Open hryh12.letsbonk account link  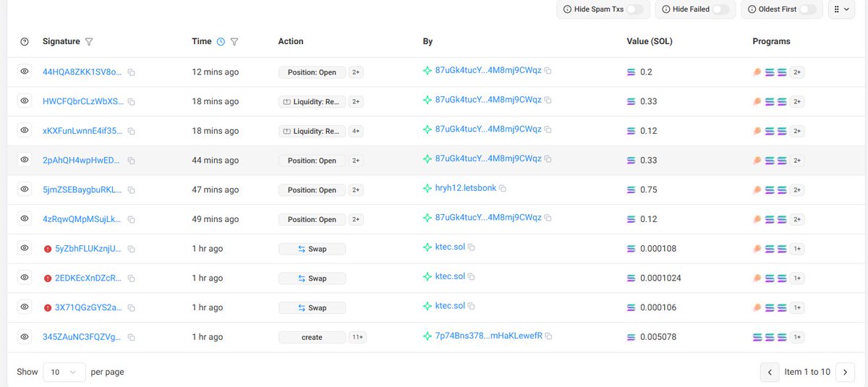click(x=466, y=188)
